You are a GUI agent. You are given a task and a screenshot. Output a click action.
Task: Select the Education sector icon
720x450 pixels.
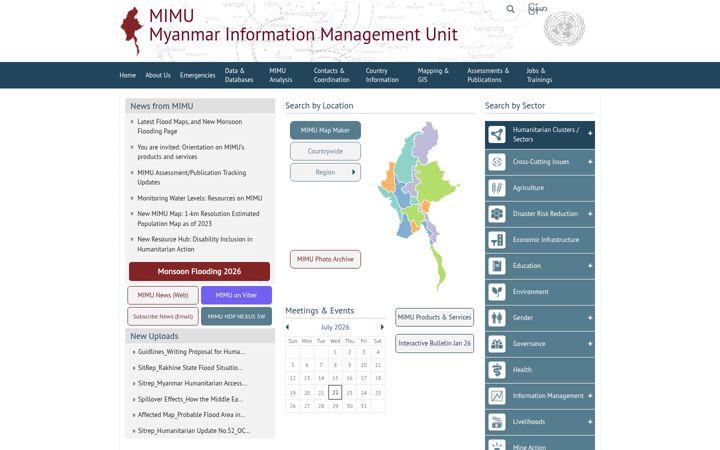tap(497, 266)
